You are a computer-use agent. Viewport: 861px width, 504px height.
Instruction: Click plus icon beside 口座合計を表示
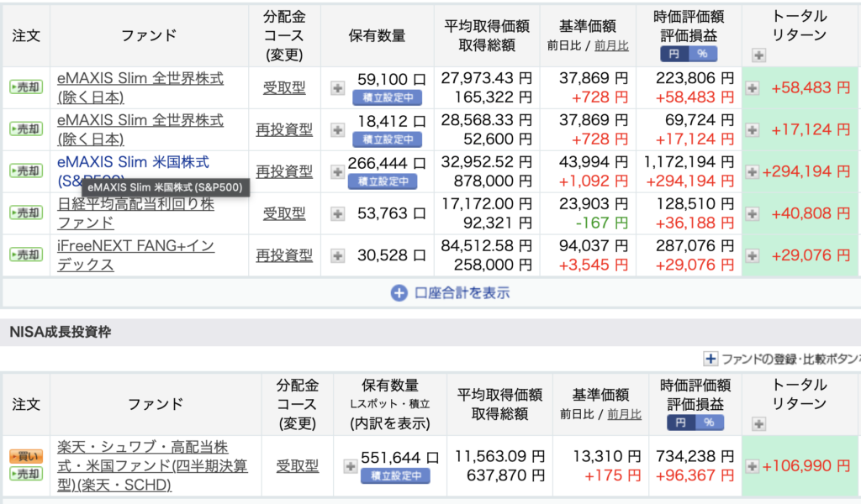(x=399, y=293)
